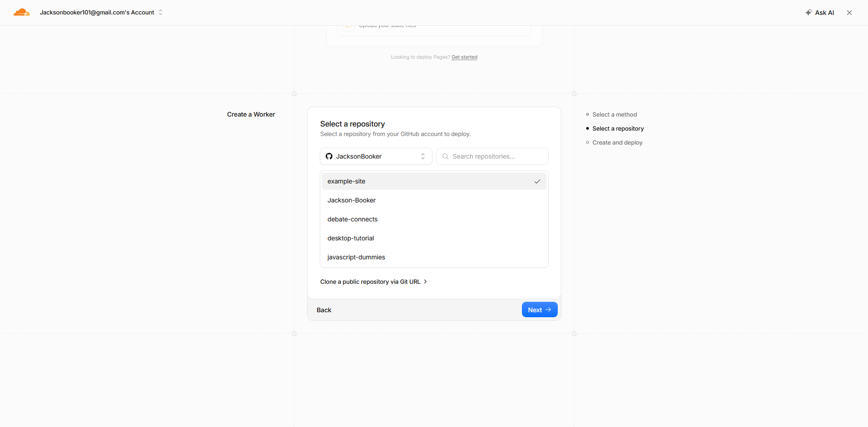
Task: Click the Select a repository step
Action: tap(618, 128)
